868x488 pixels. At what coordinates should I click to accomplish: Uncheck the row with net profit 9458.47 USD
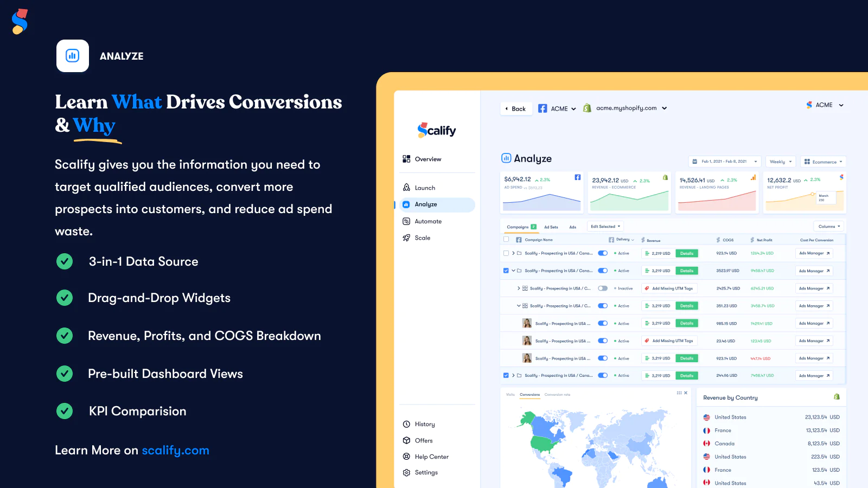506,271
